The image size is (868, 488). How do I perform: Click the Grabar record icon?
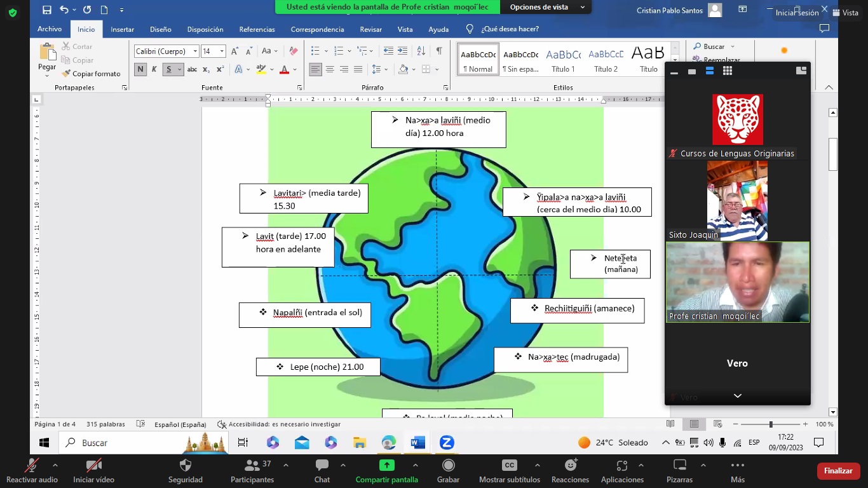448,466
